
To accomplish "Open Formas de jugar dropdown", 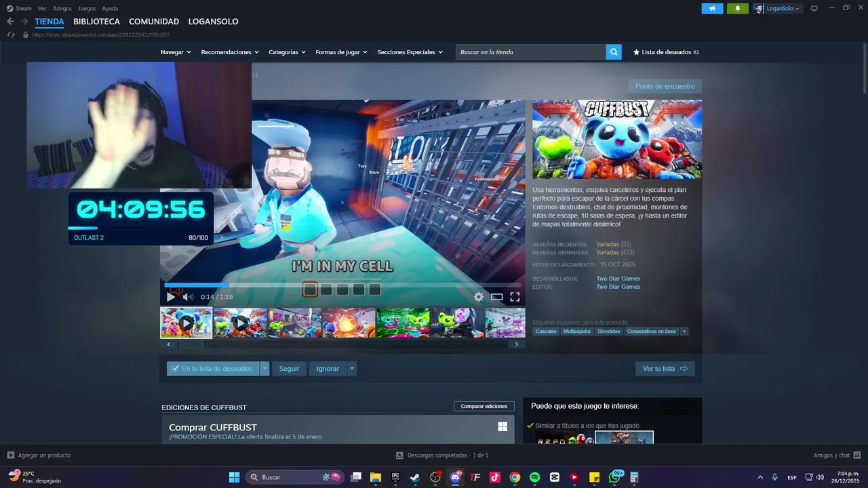I will (x=341, y=52).
